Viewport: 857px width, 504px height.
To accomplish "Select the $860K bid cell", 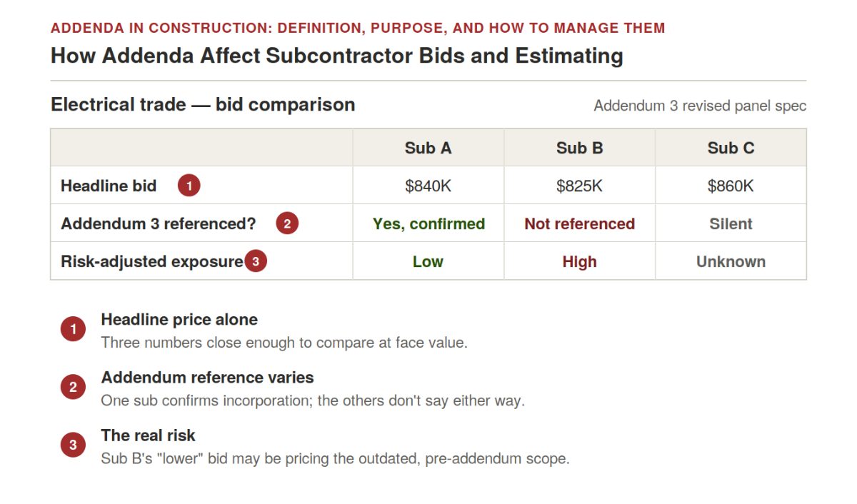I will coord(731,186).
